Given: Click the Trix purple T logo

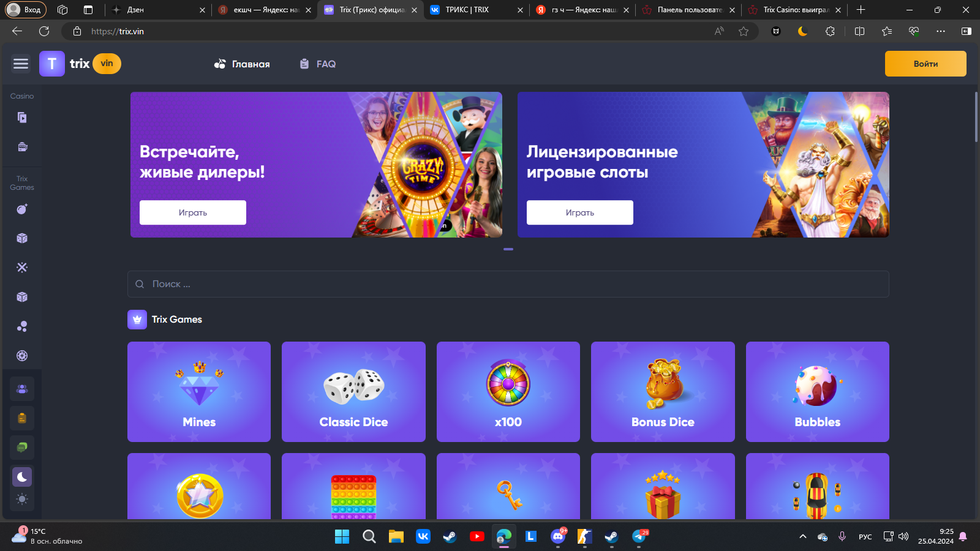Looking at the screenshot, I should (52, 64).
